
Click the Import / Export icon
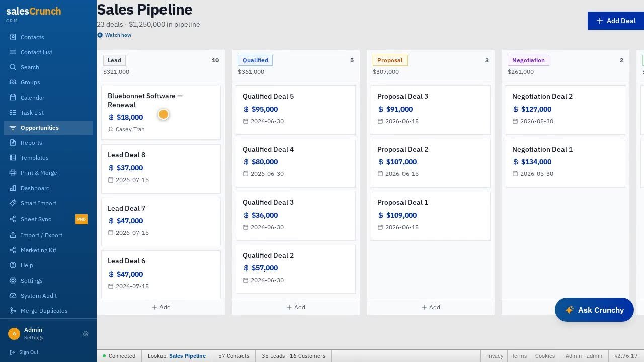pyautogui.click(x=13, y=235)
